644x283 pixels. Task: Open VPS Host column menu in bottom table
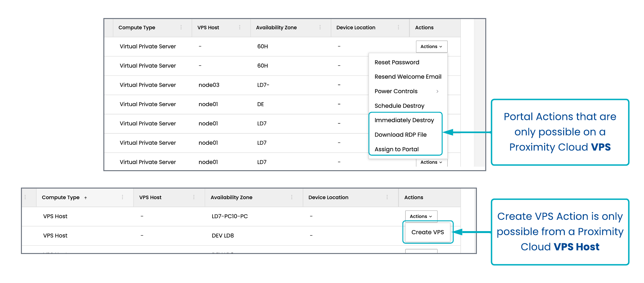click(194, 197)
